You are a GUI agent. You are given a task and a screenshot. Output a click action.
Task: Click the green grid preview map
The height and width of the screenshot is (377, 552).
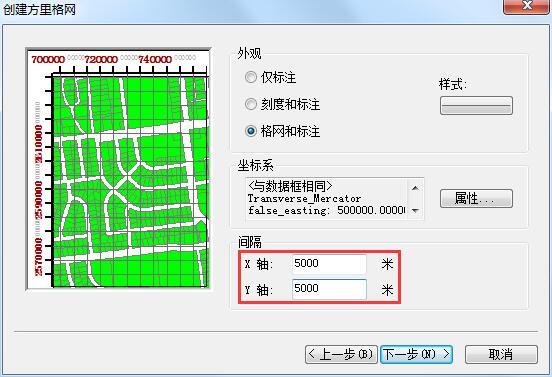130,181
